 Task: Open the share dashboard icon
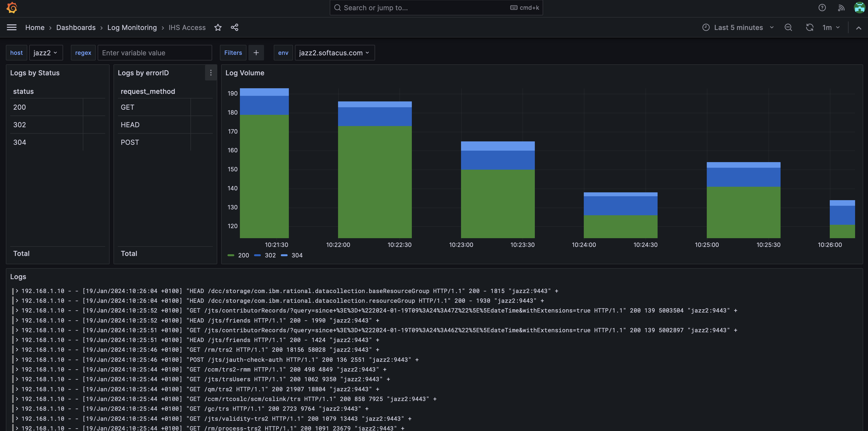[235, 27]
